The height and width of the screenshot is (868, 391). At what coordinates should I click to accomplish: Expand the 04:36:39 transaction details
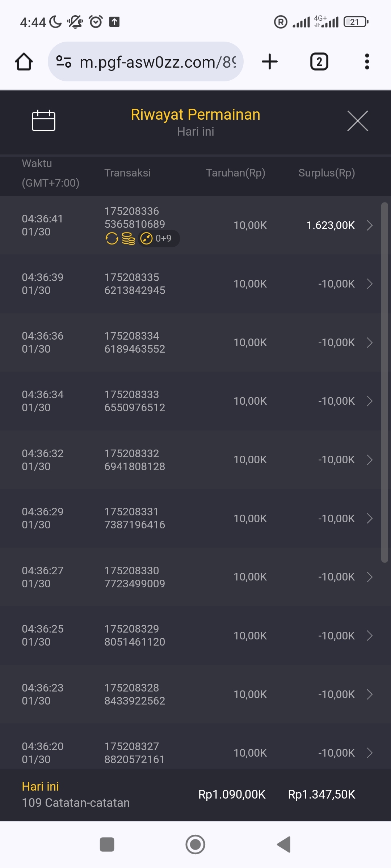coord(369,284)
